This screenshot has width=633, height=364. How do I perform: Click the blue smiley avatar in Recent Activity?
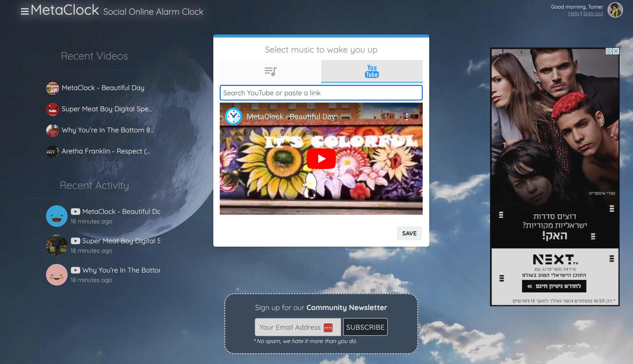coord(57,216)
